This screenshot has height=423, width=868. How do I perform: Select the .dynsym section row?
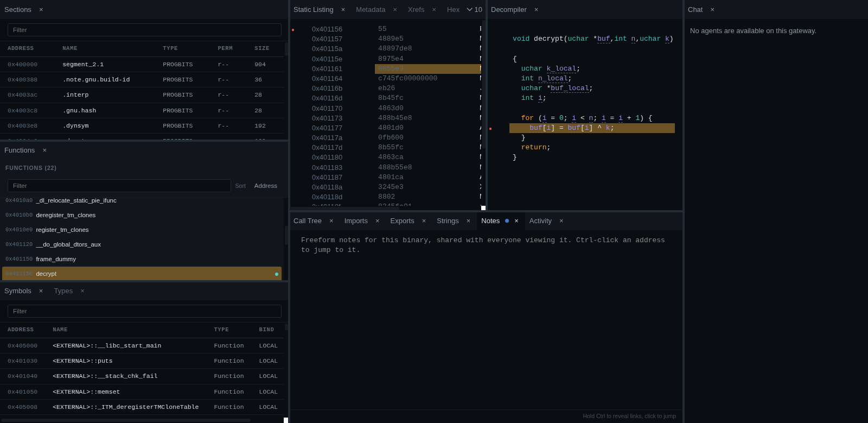(142, 126)
